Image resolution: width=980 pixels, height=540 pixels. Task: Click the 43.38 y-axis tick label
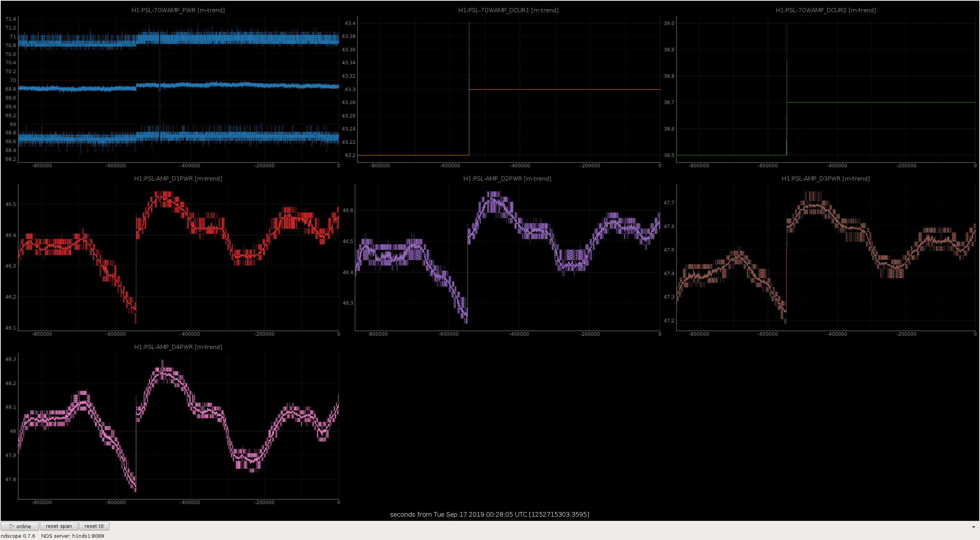(x=349, y=36)
